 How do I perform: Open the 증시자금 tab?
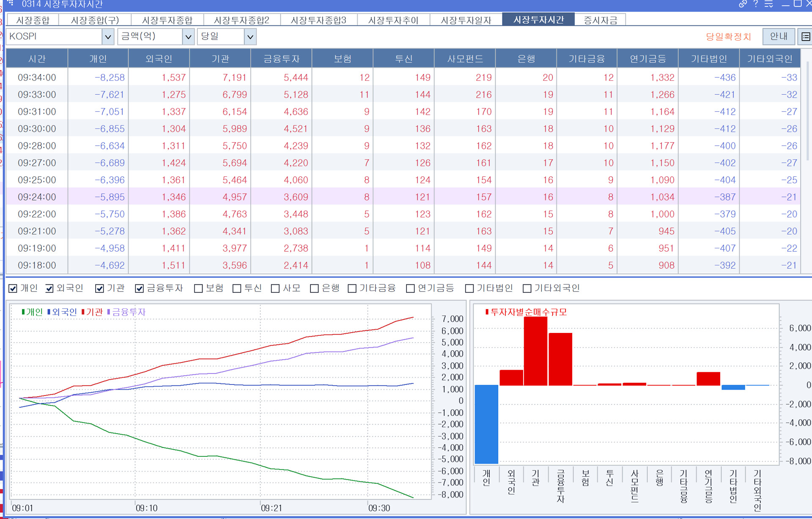point(600,20)
